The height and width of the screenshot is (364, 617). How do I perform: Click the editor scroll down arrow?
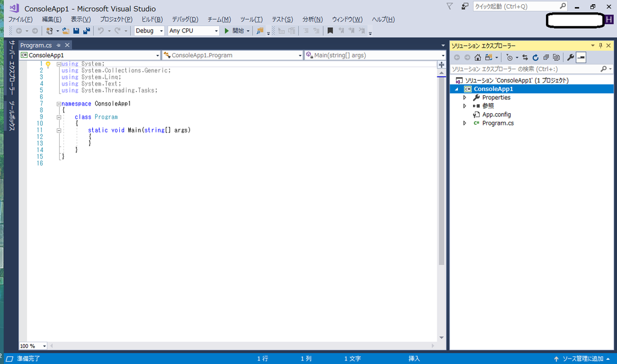click(442, 337)
